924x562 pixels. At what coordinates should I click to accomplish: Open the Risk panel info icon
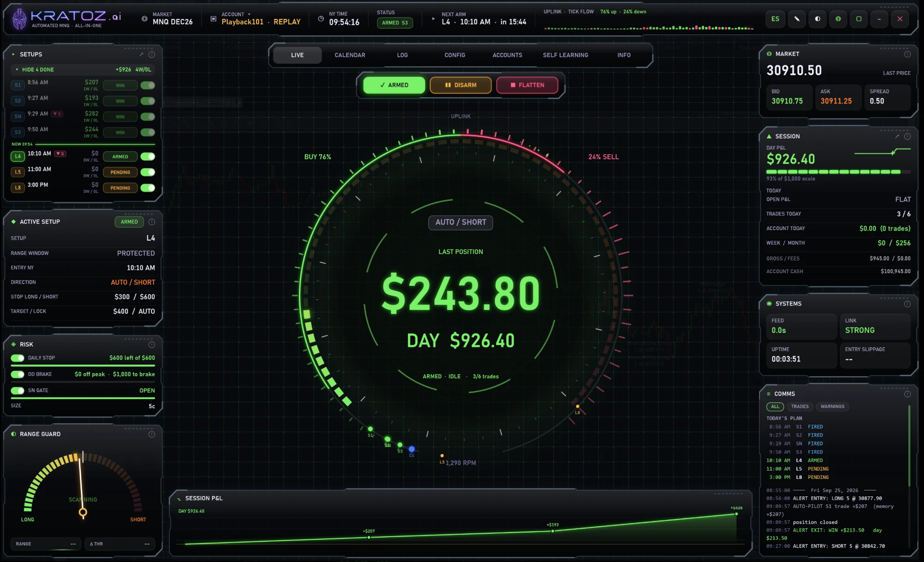click(152, 344)
